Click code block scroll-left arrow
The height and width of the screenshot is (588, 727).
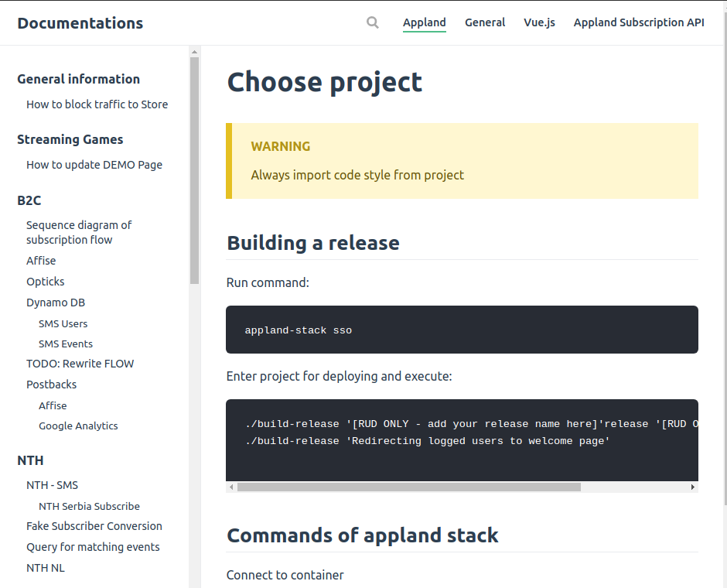231,487
